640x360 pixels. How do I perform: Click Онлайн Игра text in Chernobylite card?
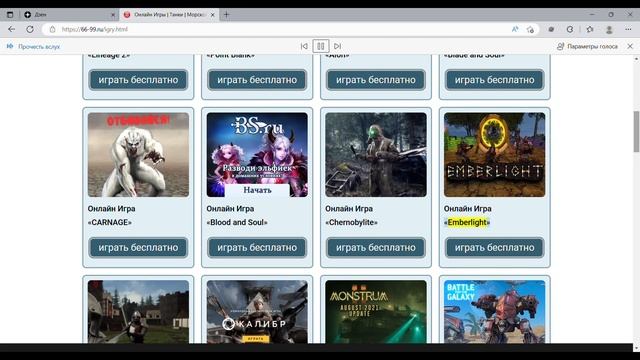(349, 209)
